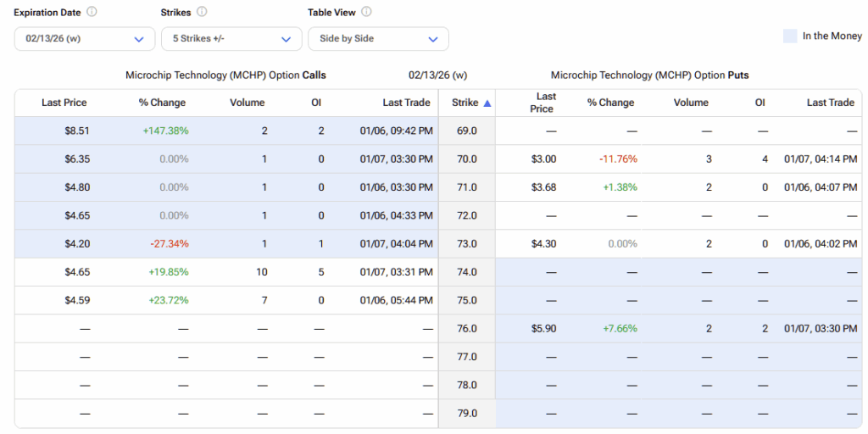This screenshot has height=434, width=868.
Task: Select the 74.0 strike cell
Action: (466, 272)
